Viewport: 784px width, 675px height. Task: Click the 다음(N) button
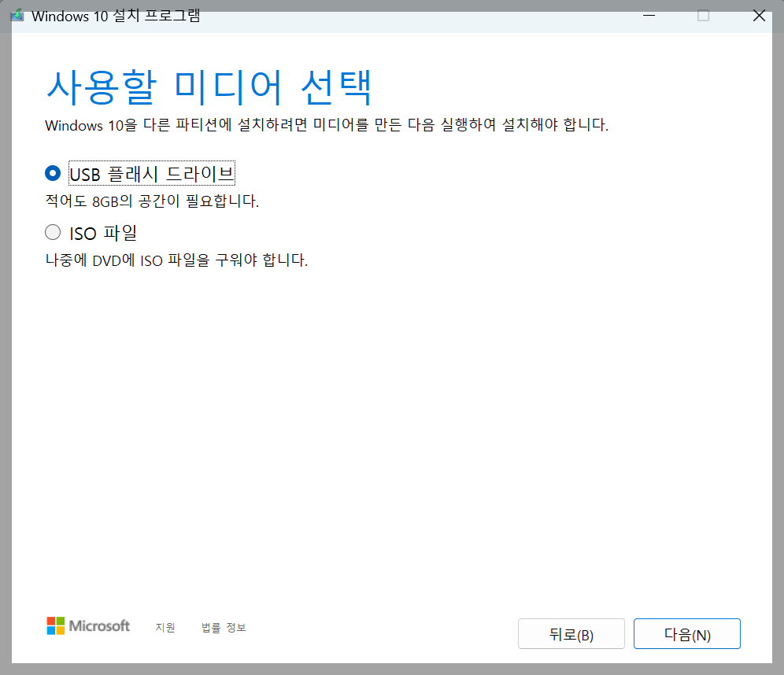point(686,633)
